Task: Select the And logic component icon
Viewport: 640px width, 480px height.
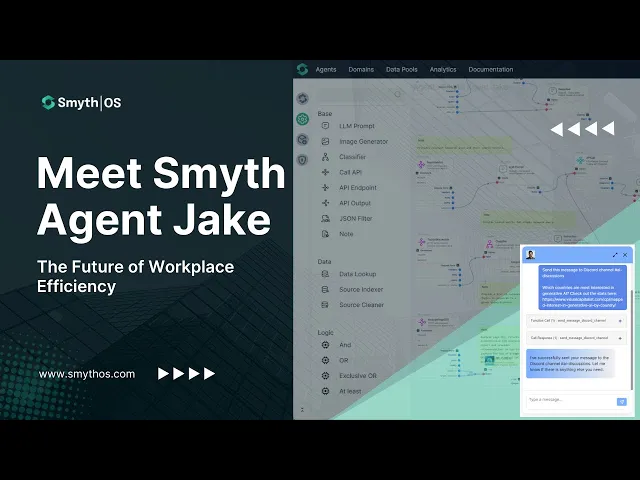Action: (x=325, y=345)
